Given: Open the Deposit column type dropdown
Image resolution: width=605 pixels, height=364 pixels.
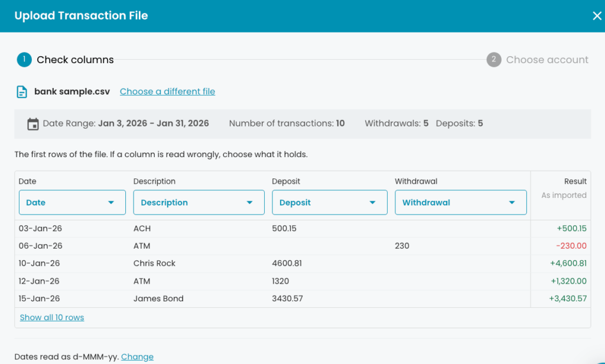Looking at the screenshot, I should pyautogui.click(x=330, y=202).
